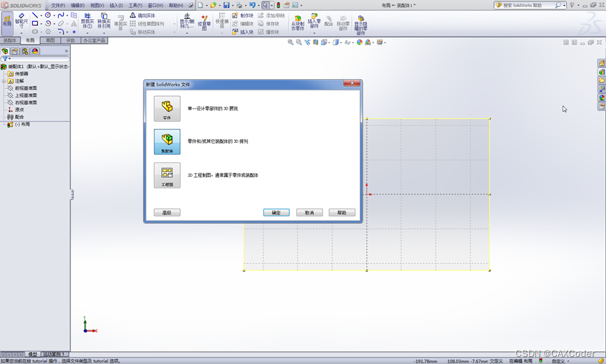Switch to the 办公室产品 tab
Image resolution: width=606 pixels, height=364 pixels.
click(94, 41)
